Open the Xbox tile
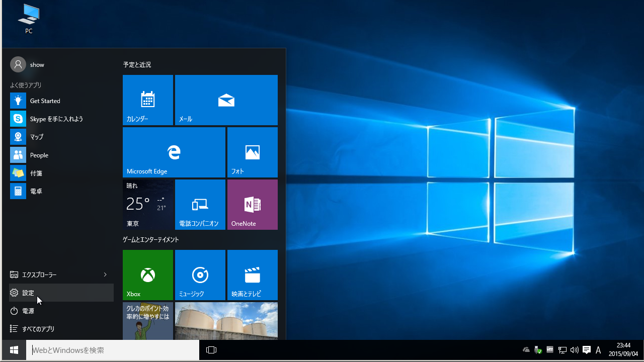Image resolution: width=644 pixels, height=362 pixels. click(x=148, y=275)
